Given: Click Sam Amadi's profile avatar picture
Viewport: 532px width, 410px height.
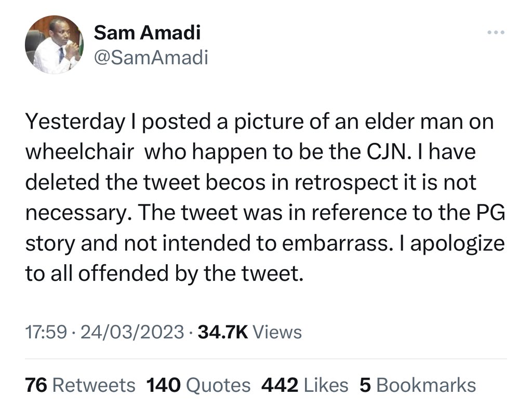Looking at the screenshot, I should coord(54,44).
